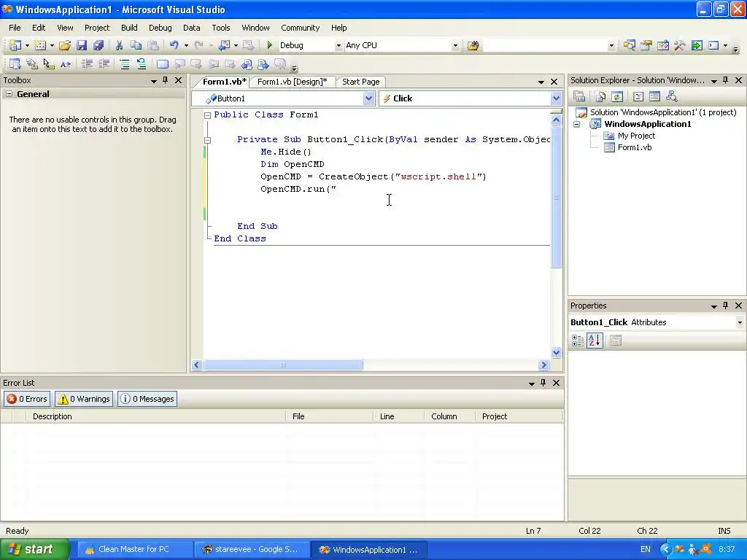Screen dimensions: 747x560
Task: Toggle auto-hide pin on Toolbox panel
Action: 166,80
